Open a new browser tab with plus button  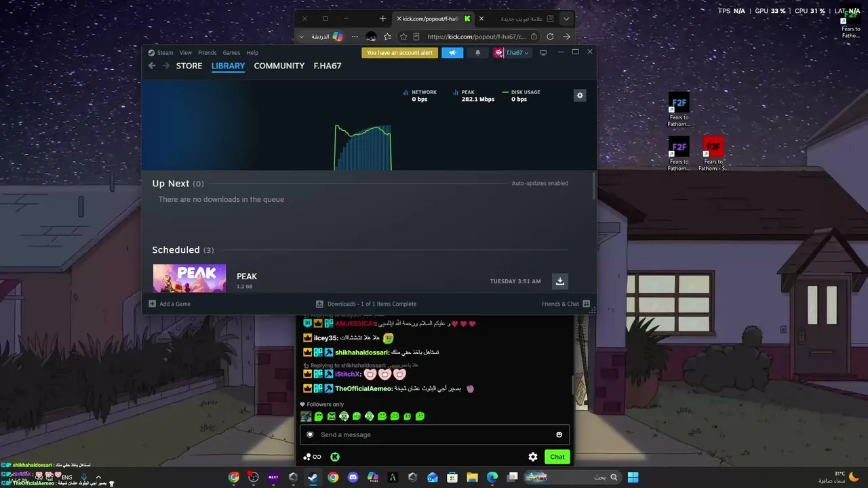point(383,18)
